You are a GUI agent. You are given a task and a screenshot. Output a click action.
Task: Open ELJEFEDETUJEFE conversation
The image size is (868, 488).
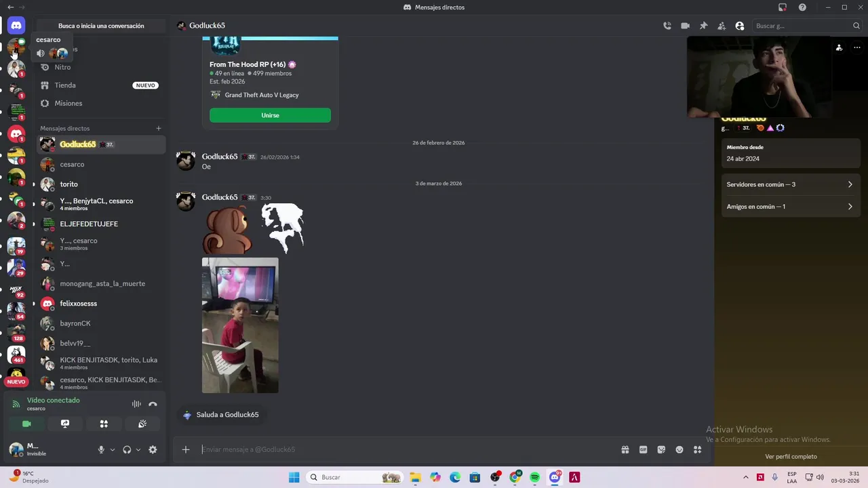coord(101,224)
